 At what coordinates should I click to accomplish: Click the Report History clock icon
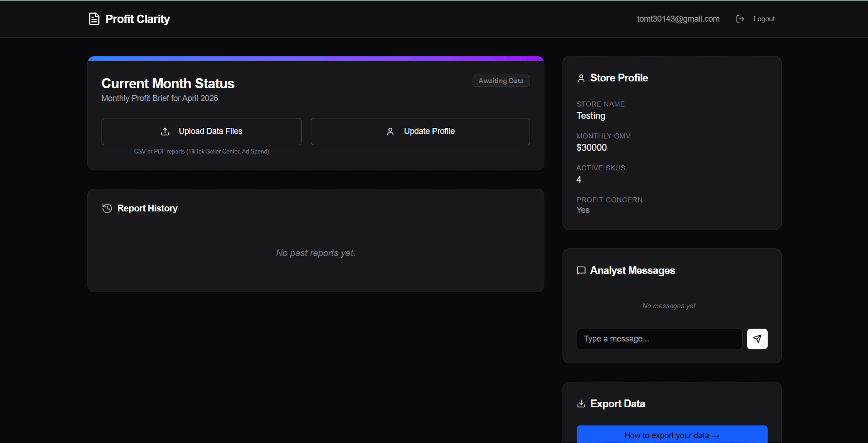(x=107, y=208)
